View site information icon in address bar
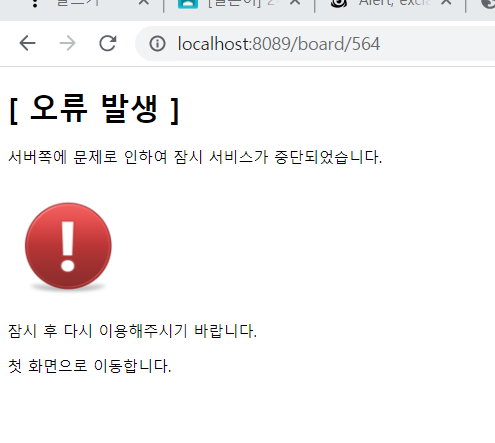This screenshot has height=443, width=495. 157,44
